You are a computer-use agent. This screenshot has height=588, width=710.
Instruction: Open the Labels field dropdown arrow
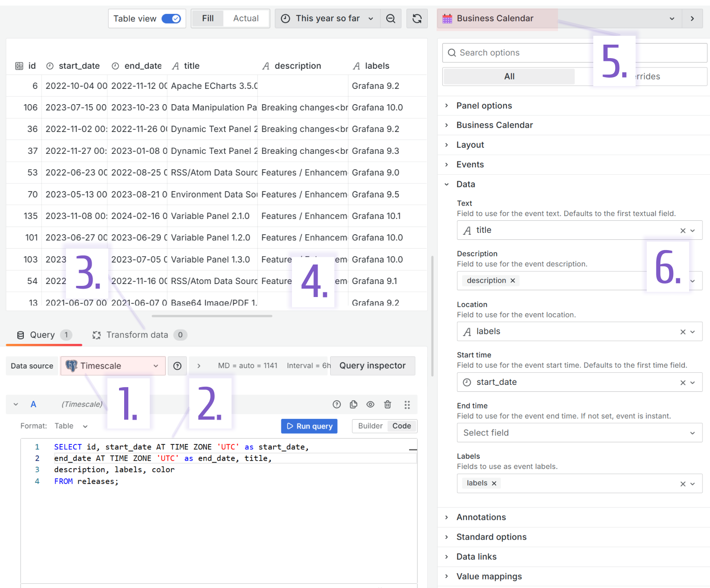pos(692,484)
